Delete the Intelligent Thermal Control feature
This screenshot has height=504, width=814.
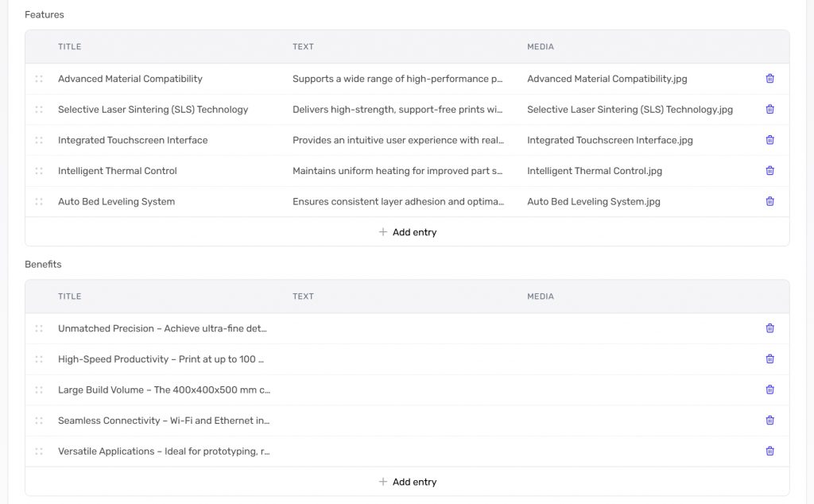(x=769, y=171)
